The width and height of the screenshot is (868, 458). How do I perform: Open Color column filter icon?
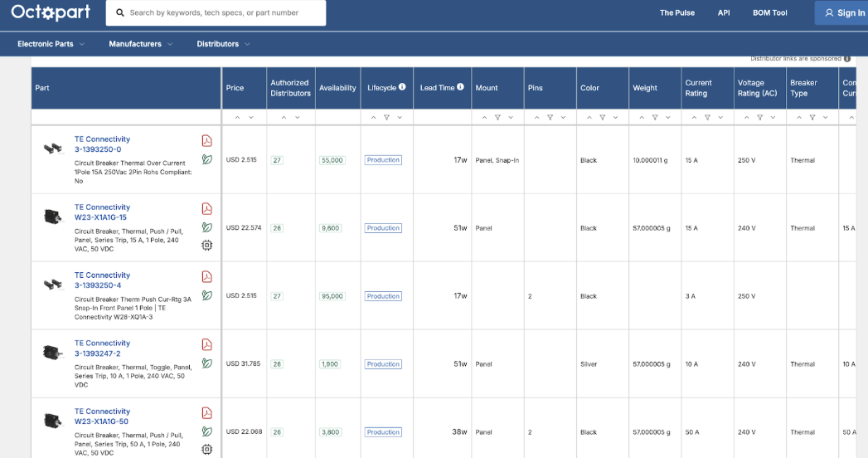click(602, 118)
